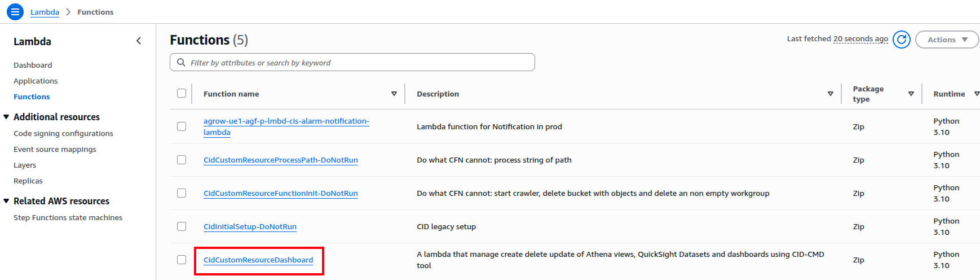
Task: Click the Lambda breadcrumb link
Action: click(45, 12)
